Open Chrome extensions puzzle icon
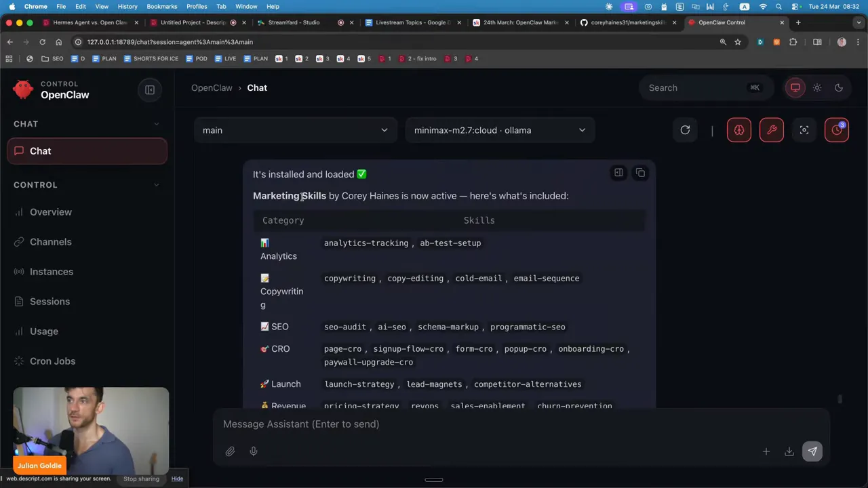 793,42
